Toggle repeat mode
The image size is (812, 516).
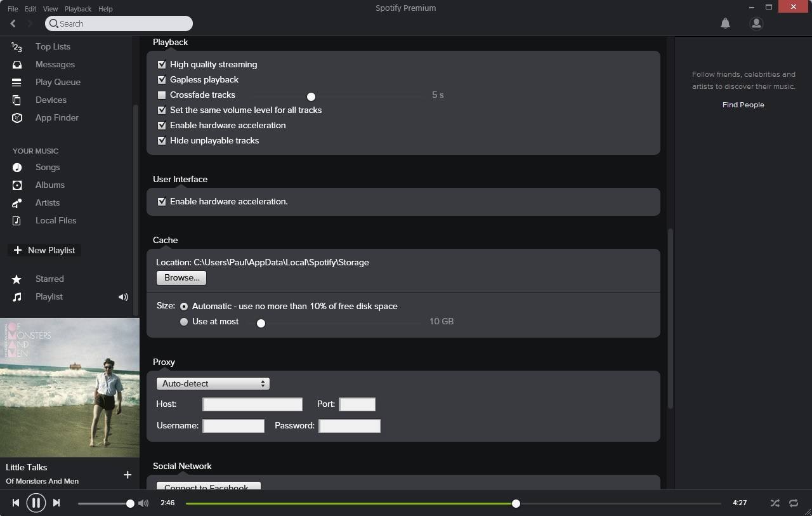(x=794, y=503)
